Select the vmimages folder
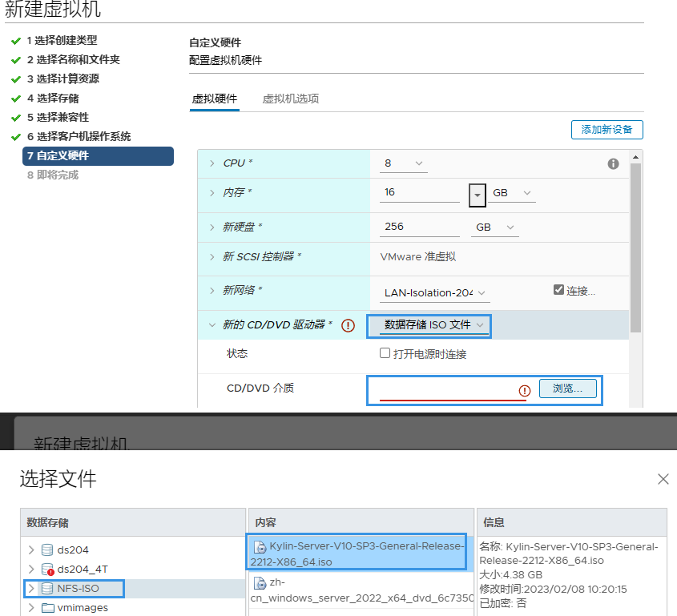Screen dimensions: 677x616 click(x=83, y=608)
